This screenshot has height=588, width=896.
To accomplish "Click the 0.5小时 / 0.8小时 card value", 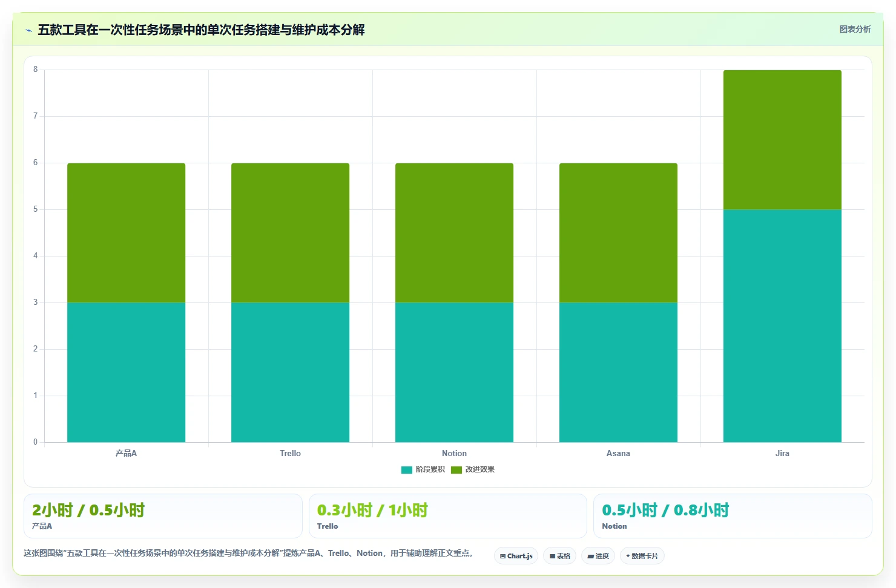I will [x=665, y=510].
